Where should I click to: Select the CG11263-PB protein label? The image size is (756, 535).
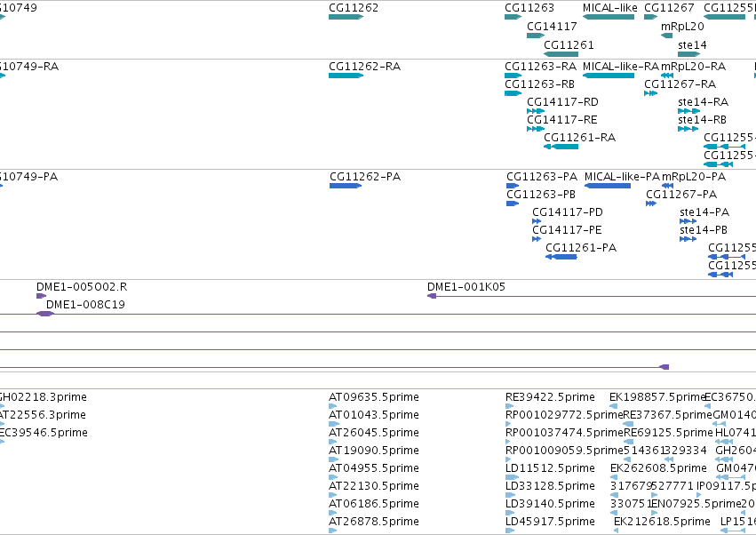[541, 195]
